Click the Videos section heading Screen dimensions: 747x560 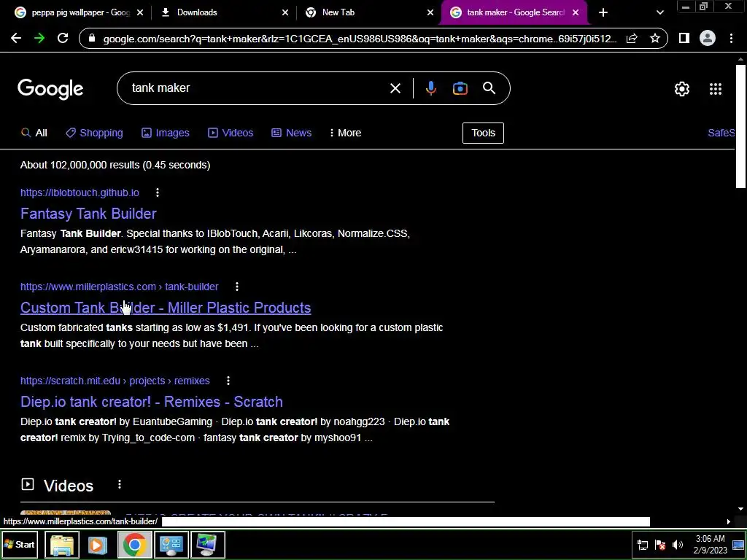(x=69, y=486)
